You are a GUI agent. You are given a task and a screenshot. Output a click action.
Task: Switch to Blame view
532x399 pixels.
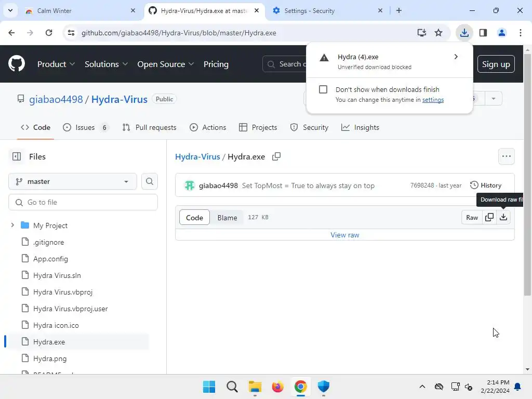click(228, 218)
